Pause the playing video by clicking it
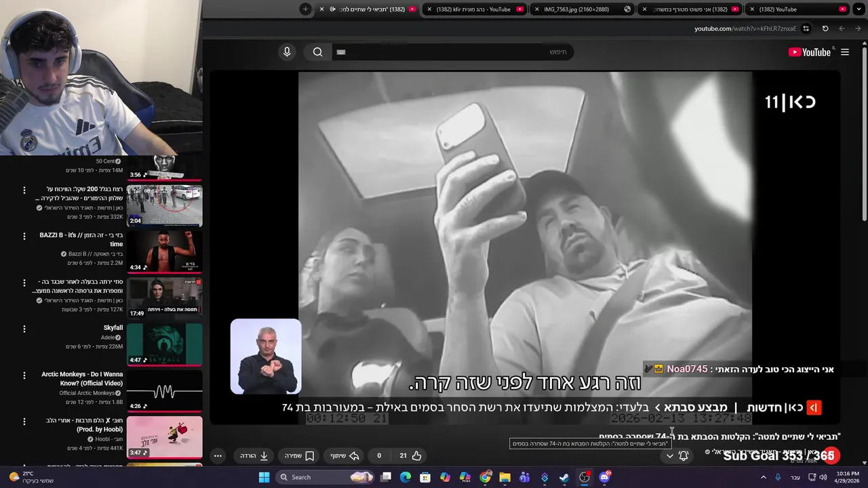This screenshot has height=488, width=868. [x=525, y=247]
